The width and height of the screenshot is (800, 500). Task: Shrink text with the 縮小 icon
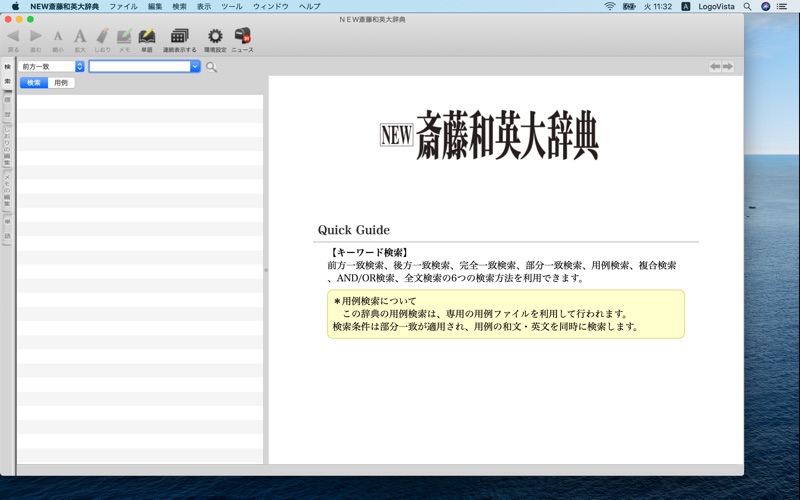point(58,36)
